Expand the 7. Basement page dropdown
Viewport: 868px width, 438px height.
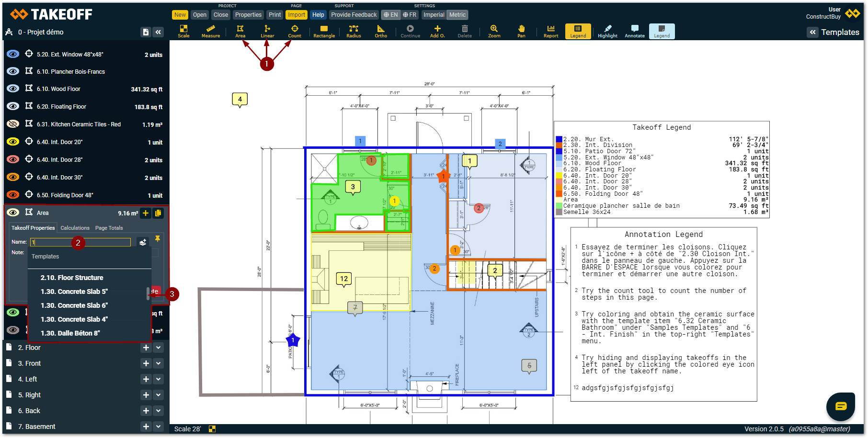point(159,427)
